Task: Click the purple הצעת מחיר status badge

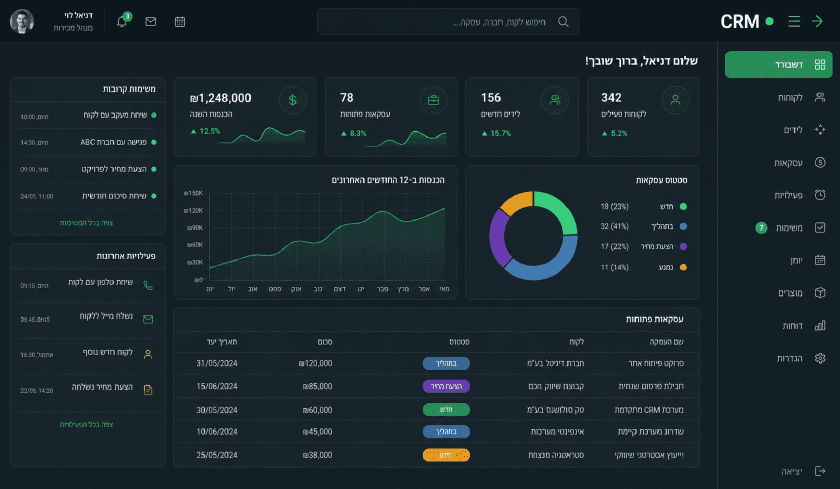Action: pyautogui.click(x=446, y=386)
